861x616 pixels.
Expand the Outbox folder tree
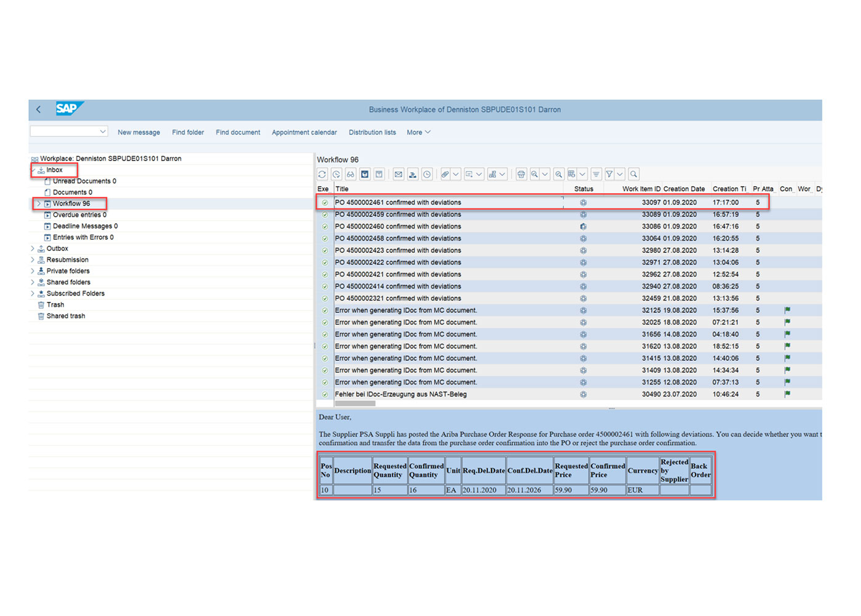tap(33, 248)
